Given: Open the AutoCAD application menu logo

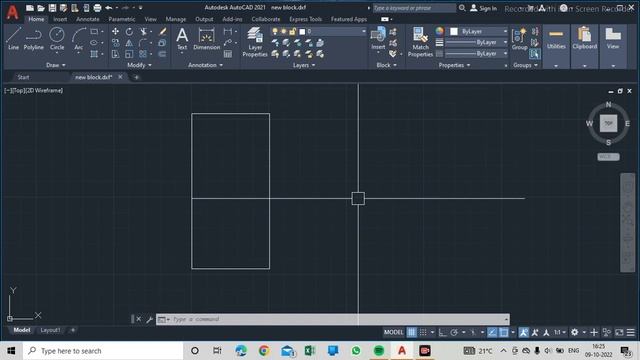Looking at the screenshot, I should click(x=12, y=12).
